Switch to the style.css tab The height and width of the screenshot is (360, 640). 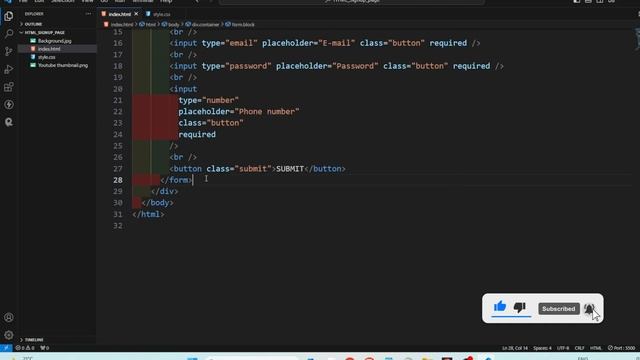point(158,14)
